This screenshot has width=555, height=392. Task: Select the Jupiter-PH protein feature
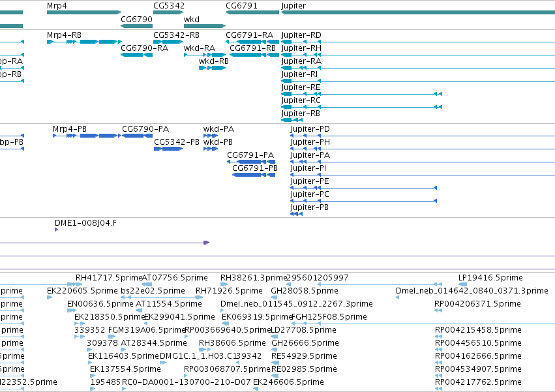coord(423,149)
